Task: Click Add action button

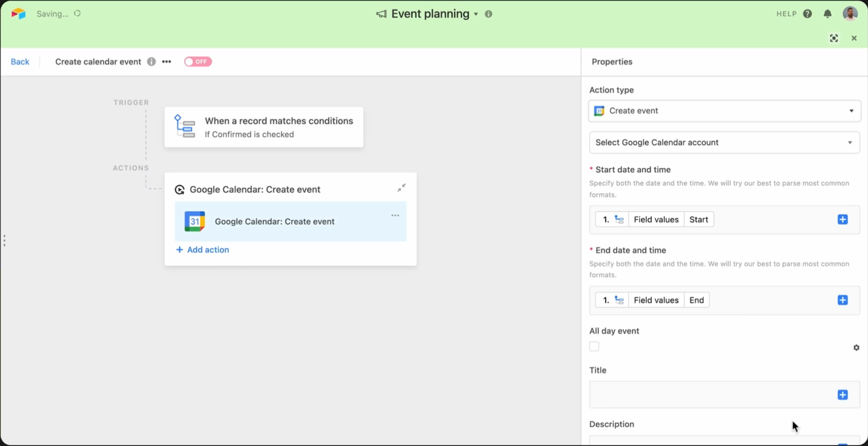Action: point(203,250)
